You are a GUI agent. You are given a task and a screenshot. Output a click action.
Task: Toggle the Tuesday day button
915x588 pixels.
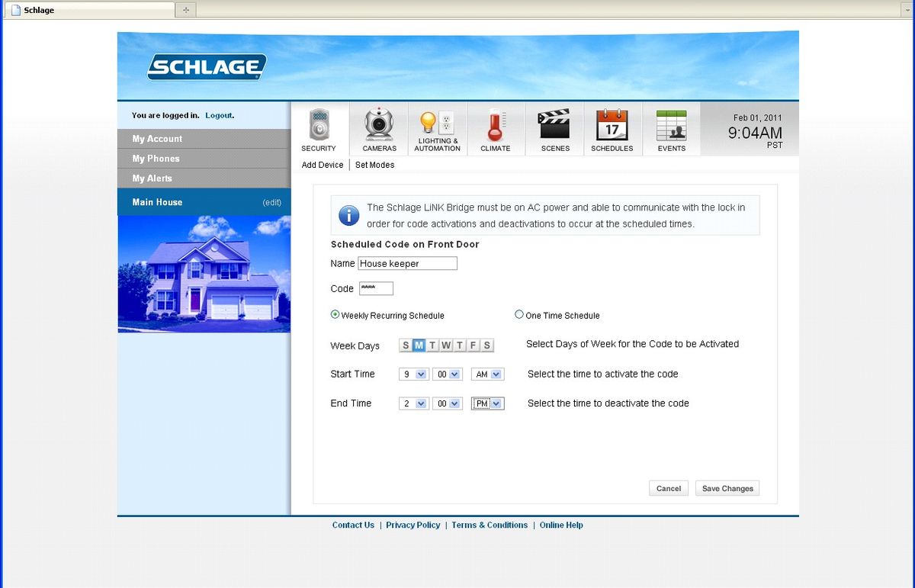[432, 345]
